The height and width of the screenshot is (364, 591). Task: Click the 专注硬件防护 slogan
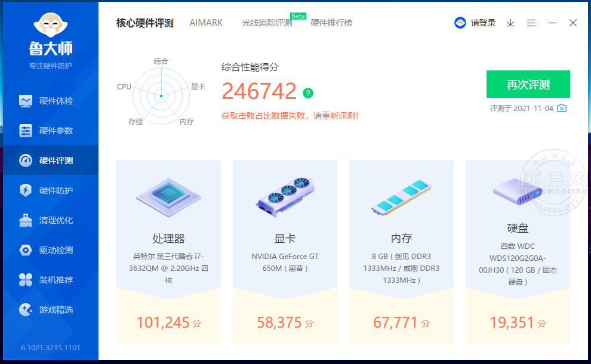point(51,66)
